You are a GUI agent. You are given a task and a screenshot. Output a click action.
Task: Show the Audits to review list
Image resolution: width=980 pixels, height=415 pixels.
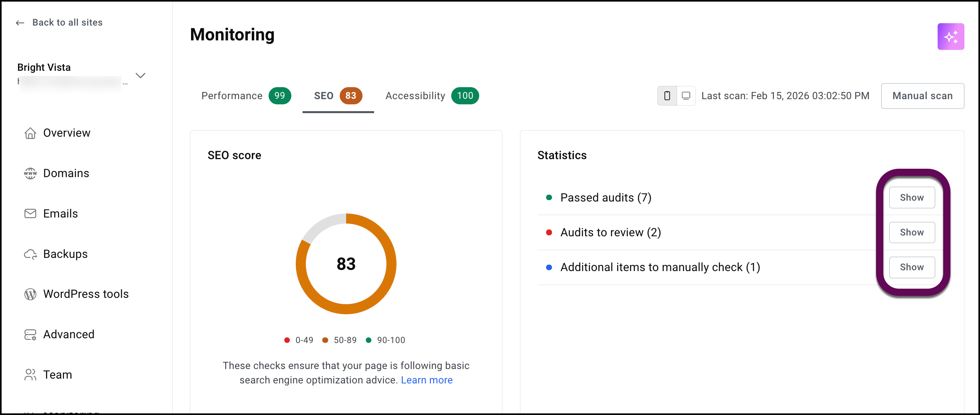(x=912, y=232)
